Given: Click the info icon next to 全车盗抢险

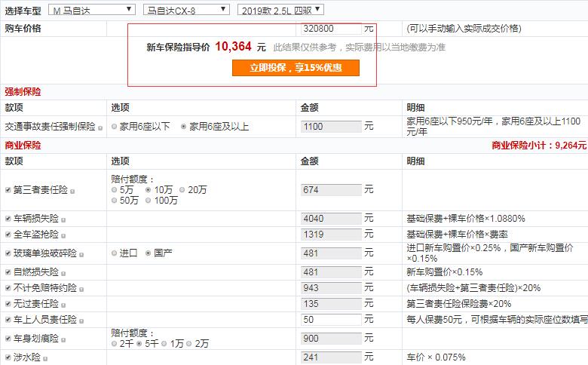Looking at the screenshot, I should coord(63,236).
